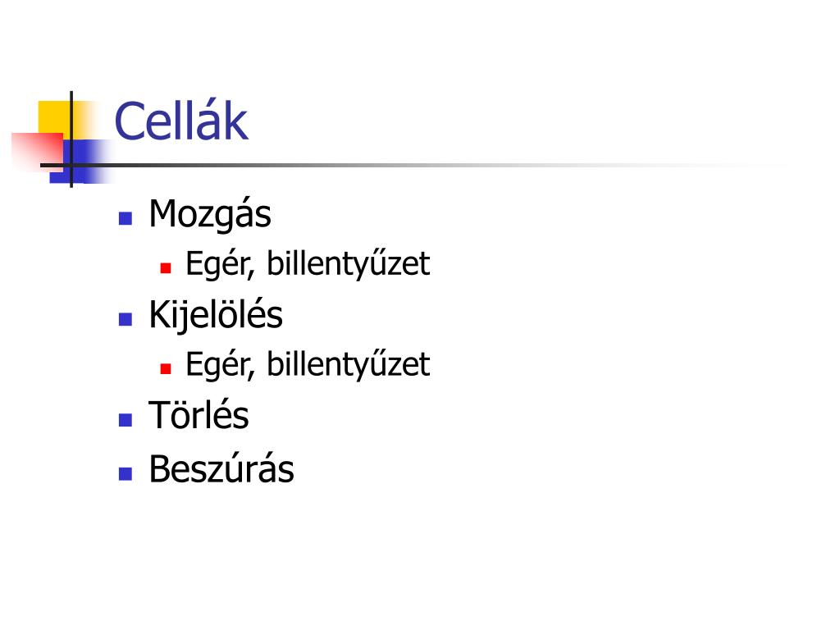Select the Mozgás bullet text

[x=210, y=214]
